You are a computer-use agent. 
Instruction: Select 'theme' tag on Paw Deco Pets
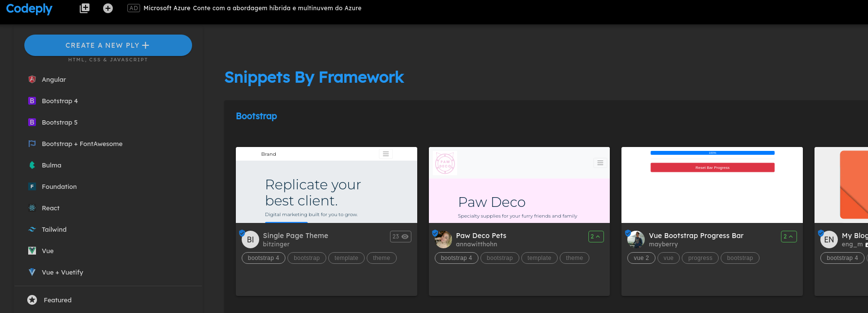[x=574, y=258]
